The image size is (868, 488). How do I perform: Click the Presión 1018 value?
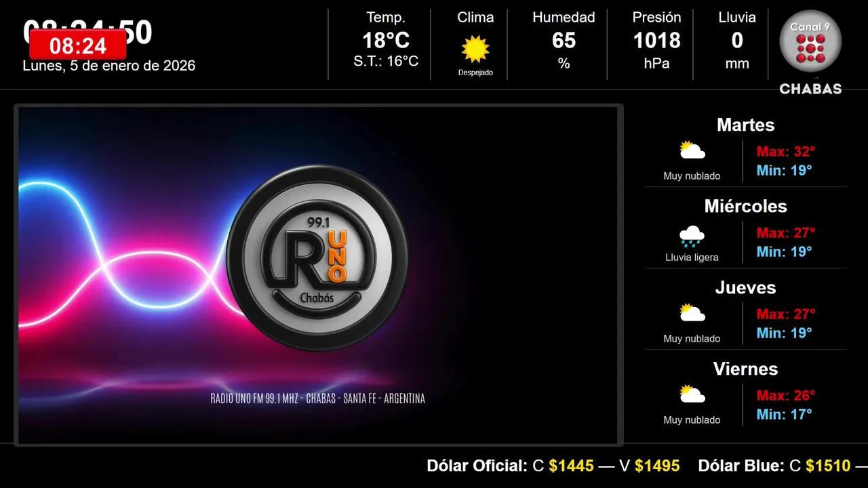point(656,41)
